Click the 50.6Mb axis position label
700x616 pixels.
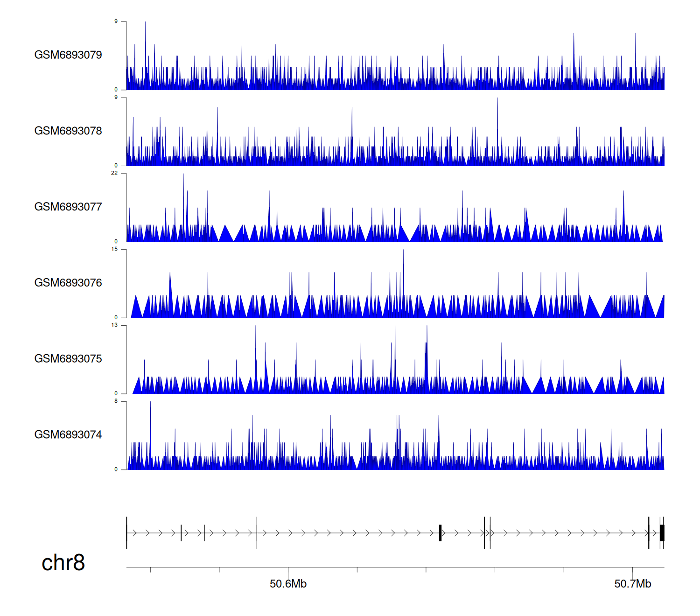click(288, 584)
